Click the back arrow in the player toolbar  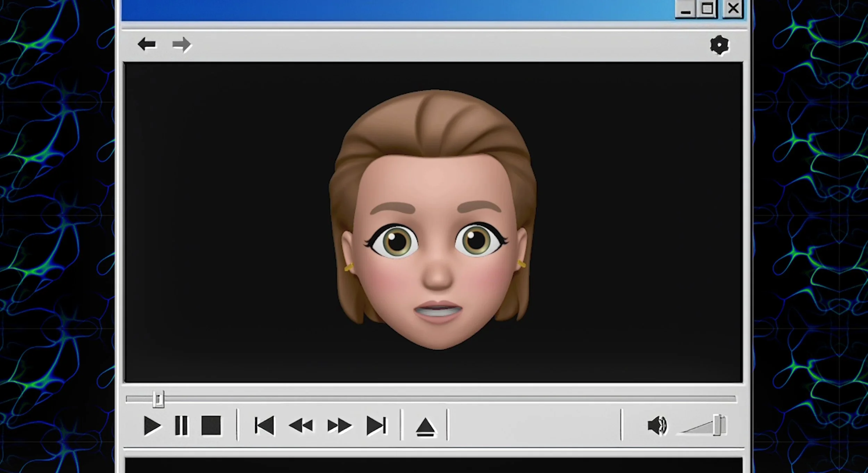(147, 44)
